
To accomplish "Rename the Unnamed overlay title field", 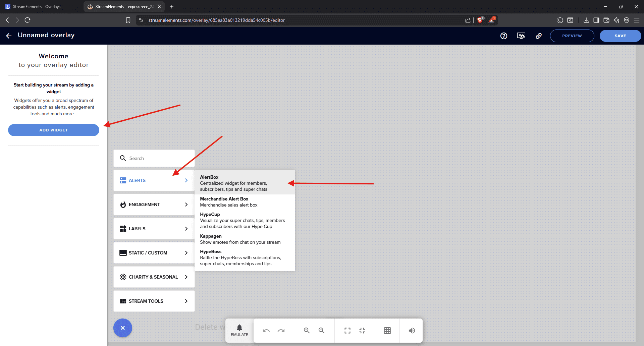I will 88,35.
